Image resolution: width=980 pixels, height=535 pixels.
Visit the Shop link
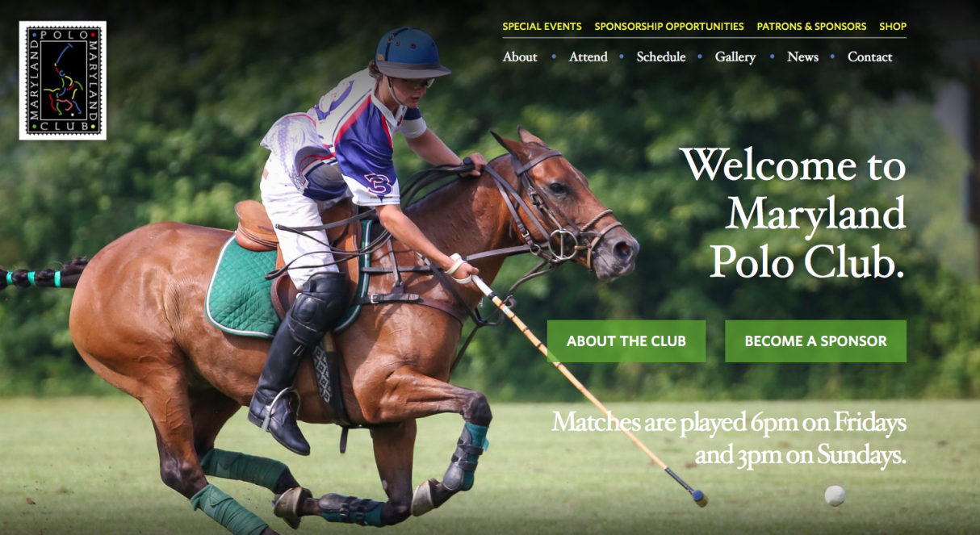(x=893, y=27)
